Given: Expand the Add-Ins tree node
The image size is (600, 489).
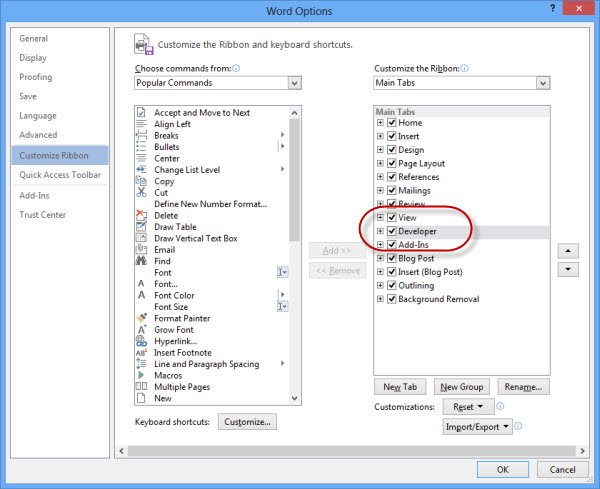Looking at the screenshot, I should coord(380,244).
